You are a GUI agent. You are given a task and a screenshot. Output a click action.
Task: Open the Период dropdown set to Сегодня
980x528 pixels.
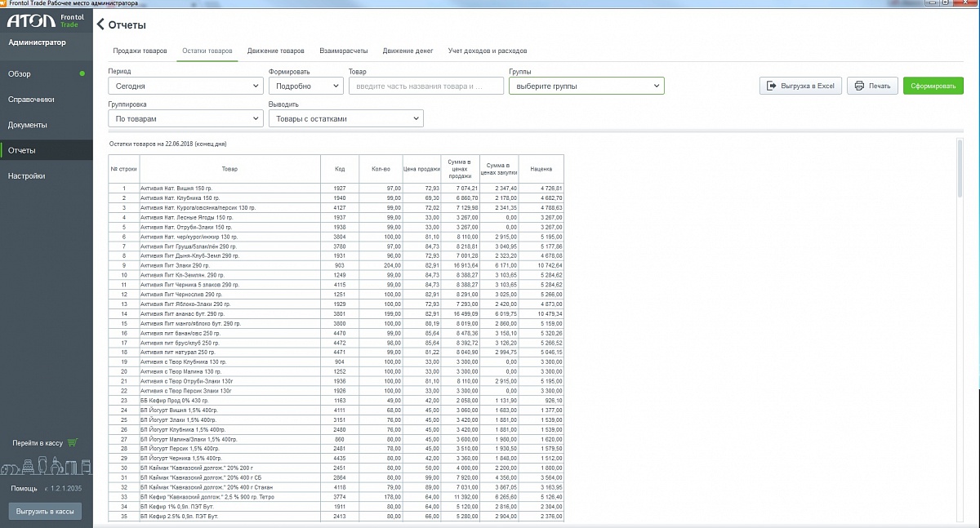tap(185, 86)
